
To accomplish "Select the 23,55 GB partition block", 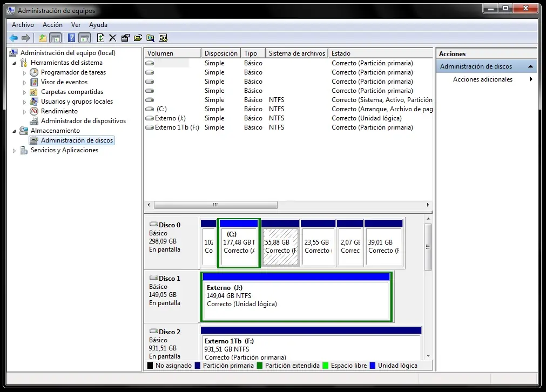I will (318, 243).
